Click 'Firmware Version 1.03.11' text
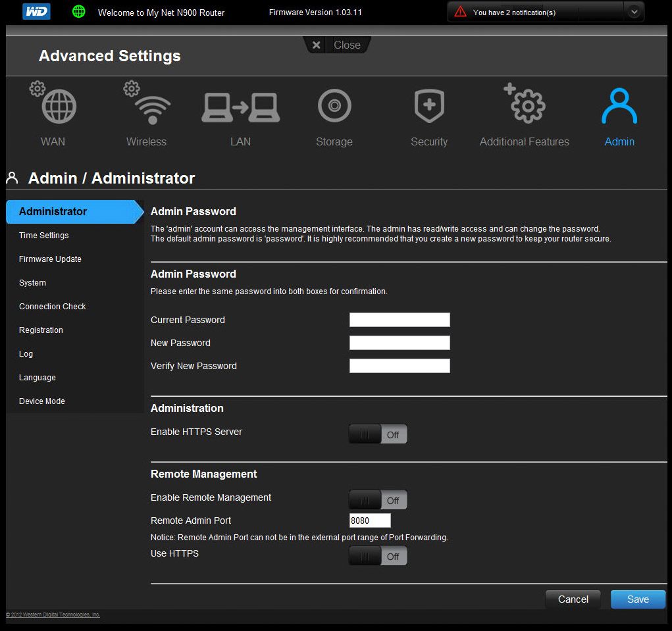 click(315, 13)
